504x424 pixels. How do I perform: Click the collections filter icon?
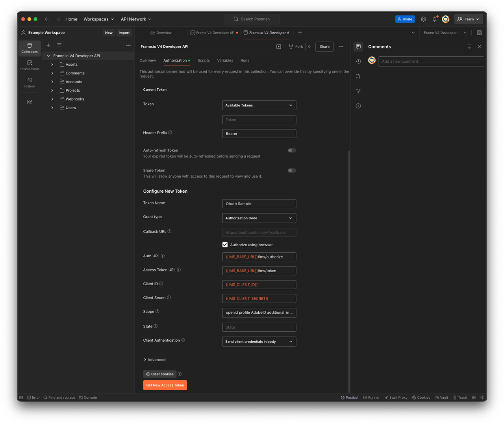[x=59, y=45]
